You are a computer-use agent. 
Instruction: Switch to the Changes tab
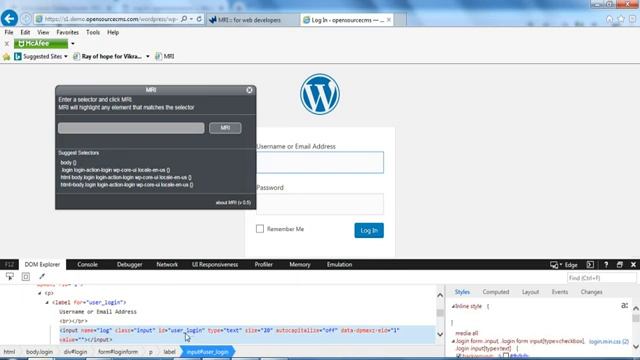click(x=591, y=292)
